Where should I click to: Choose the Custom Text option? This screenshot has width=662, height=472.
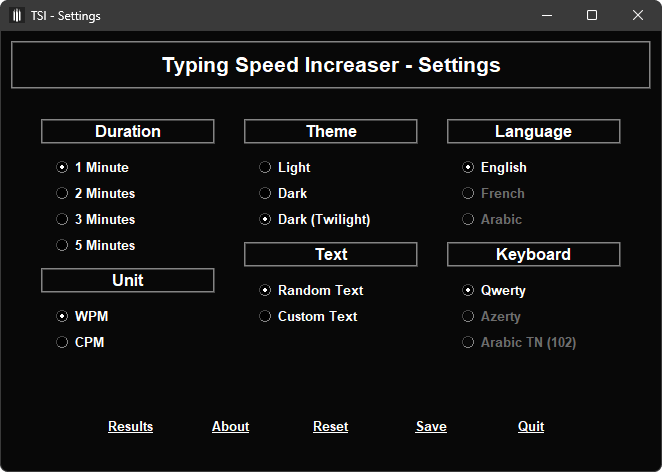(265, 317)
